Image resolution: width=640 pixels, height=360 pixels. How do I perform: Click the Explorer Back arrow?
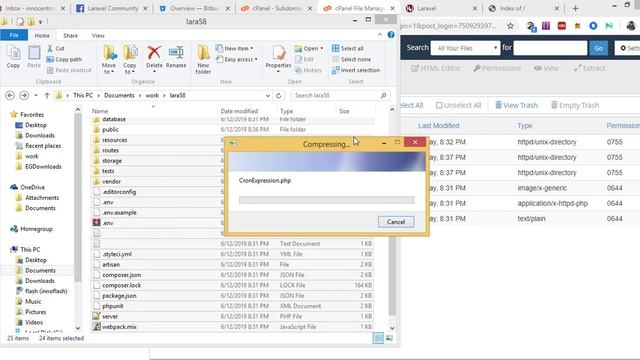(x=10, y=96)
